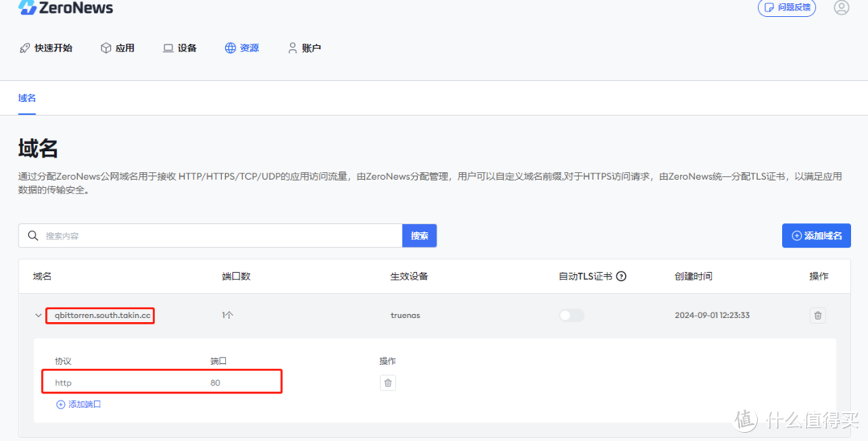The image size is (868, 441).
Task: Click the 添加端口 link
Action: point(79,405)
